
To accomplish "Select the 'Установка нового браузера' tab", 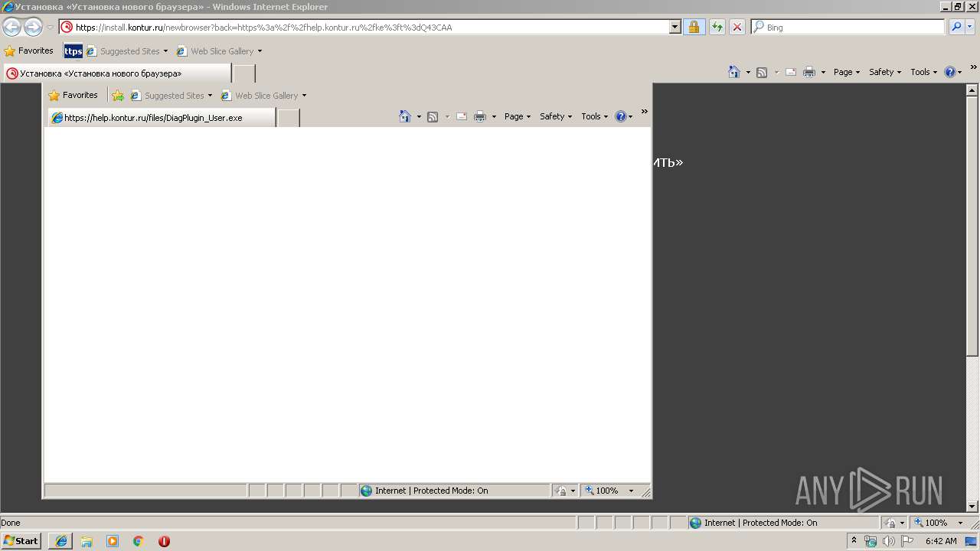I will point(117,73).
